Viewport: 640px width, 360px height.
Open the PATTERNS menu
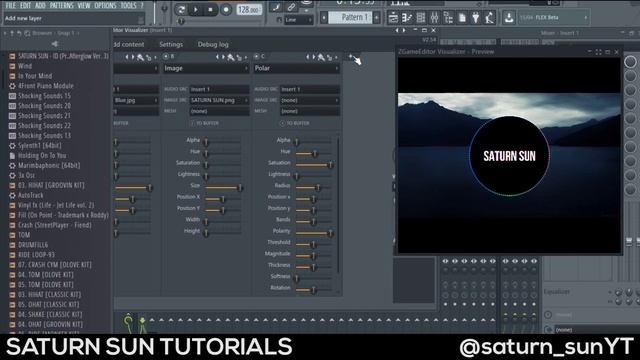coord(62,5)
